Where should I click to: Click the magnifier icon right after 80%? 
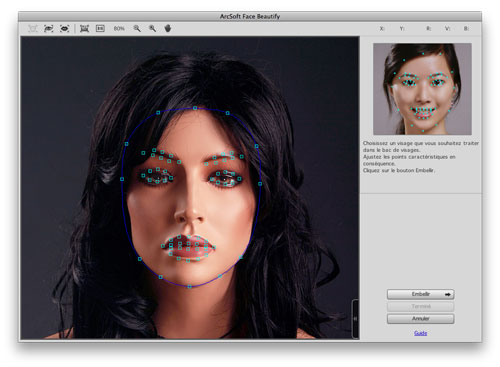[x=137, y=29]
